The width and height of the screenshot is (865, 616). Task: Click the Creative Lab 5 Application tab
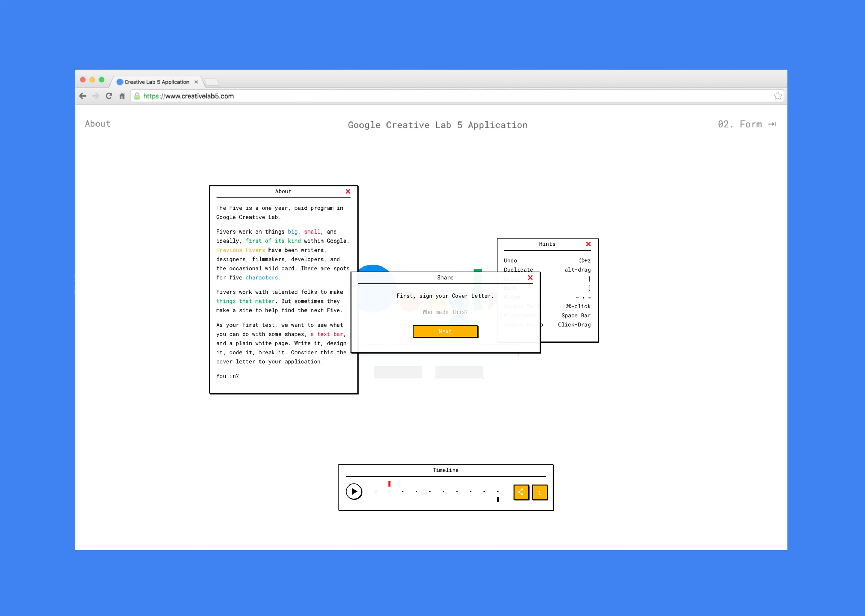coord(156,82)
